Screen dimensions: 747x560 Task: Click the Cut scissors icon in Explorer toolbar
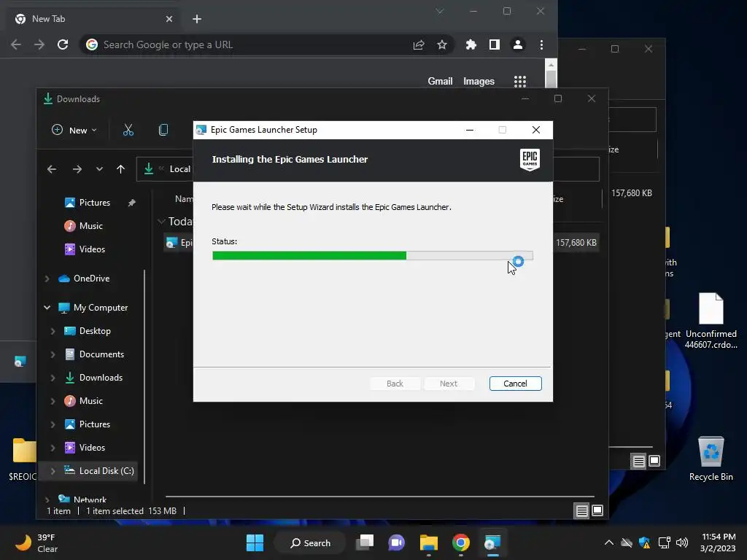(x=128, y=130)
